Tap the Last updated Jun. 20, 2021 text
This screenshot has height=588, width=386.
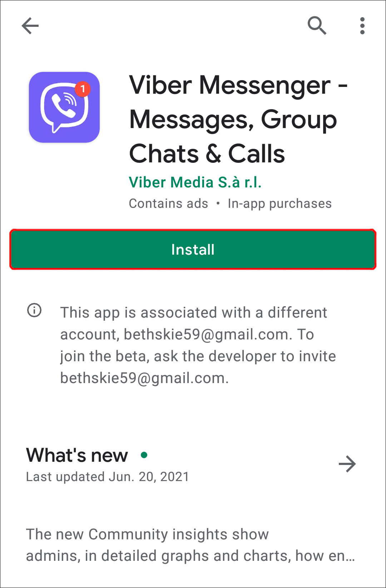pyautogui.click(x=108, y=477)
